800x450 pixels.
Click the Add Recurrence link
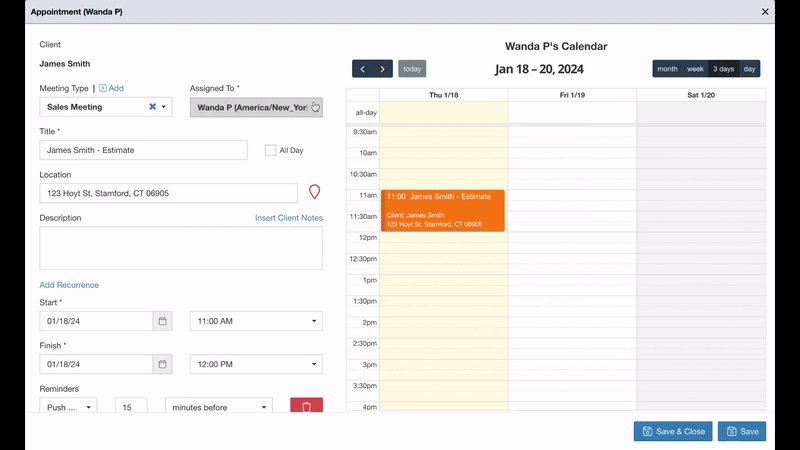click(69, 285)
